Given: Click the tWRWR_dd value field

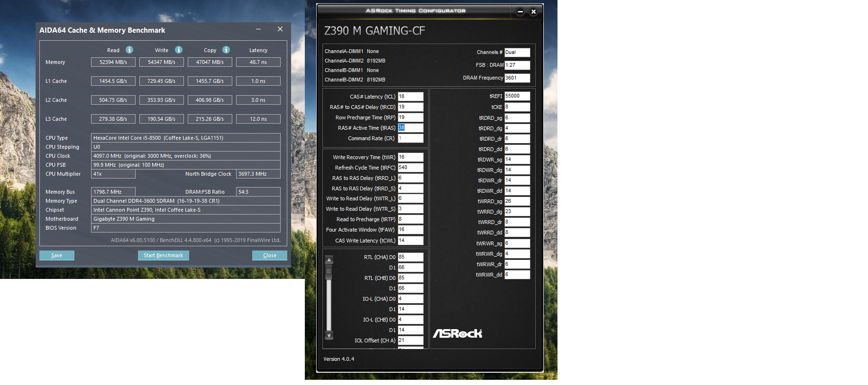Looking at the screenshot, I should [x=517, y=275].
